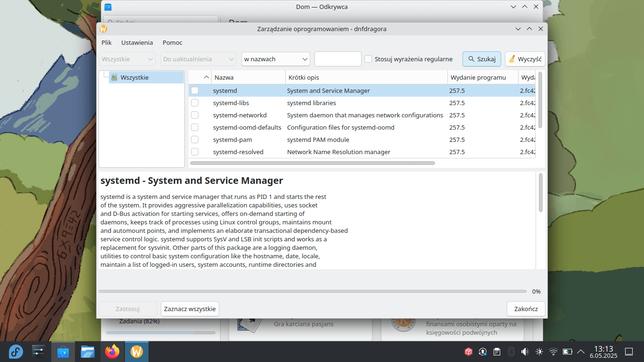
Task: Expand hidden system tray icons arrow
Action: point(581,352)
